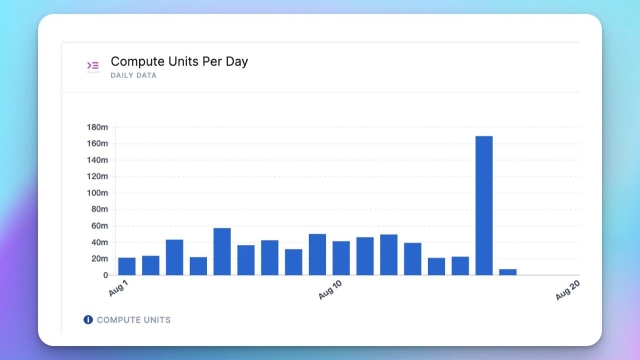Click the 0 y-axis label

tap(105, 275)
